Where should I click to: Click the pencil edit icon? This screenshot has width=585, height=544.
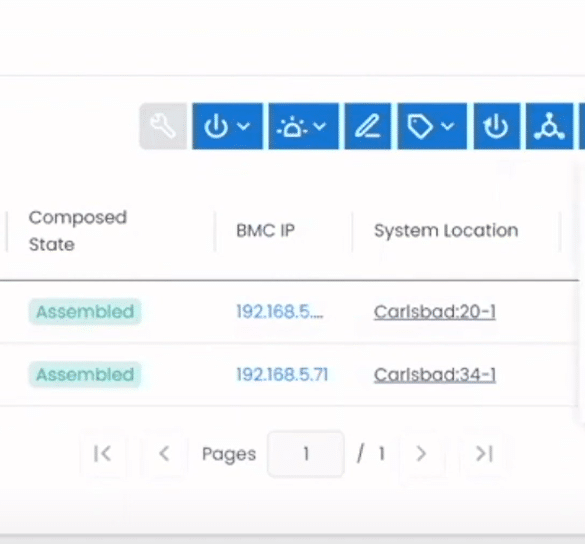click(x=368, y=126)
